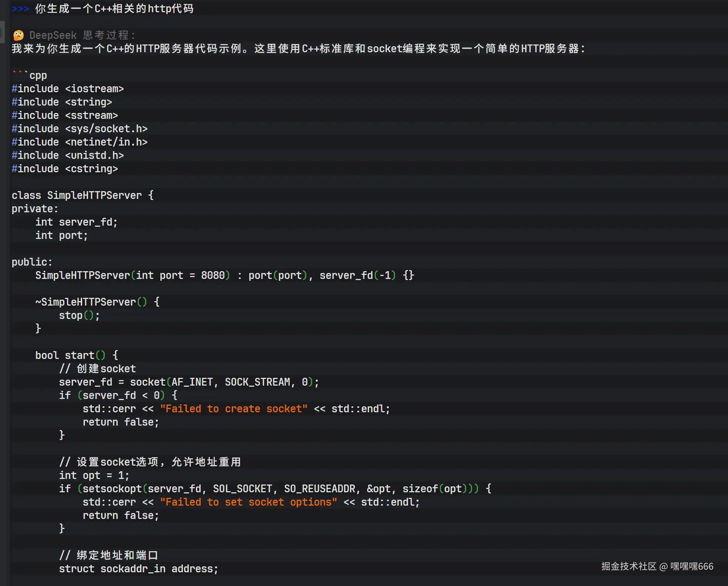Click the SO_REUSEADDR constant

point(319,489)
